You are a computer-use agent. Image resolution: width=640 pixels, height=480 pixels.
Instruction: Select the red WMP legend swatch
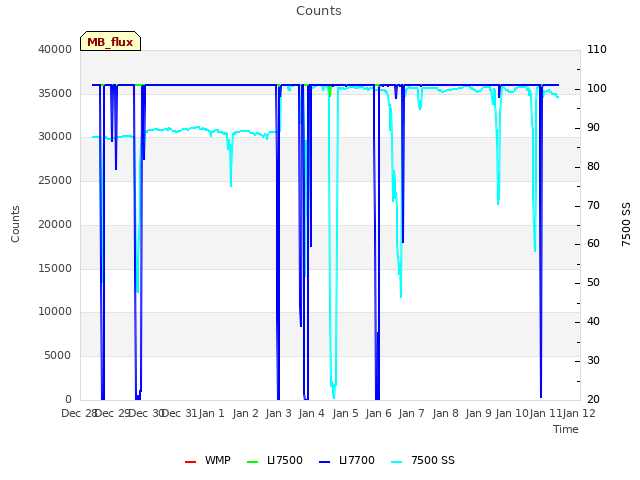coord(191,462)
